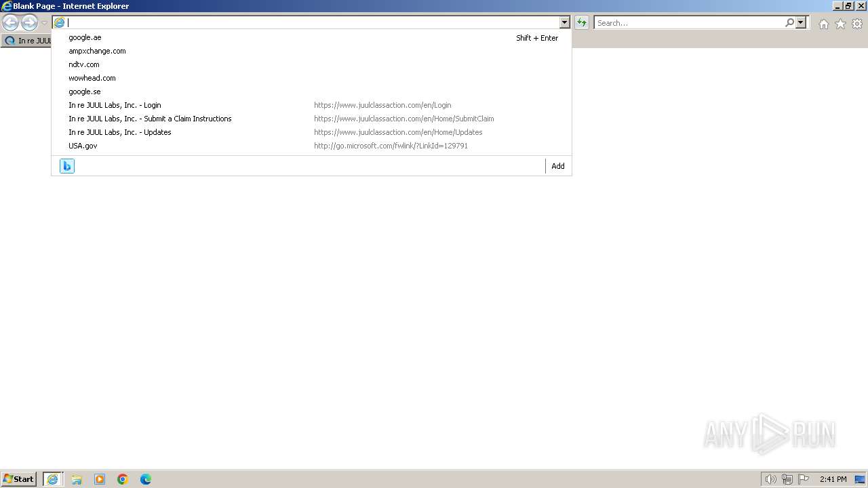The height and width of the screenshot is (488, 868).
Task: Click the 2:41 PM clock
Action: tap(833, 479)
